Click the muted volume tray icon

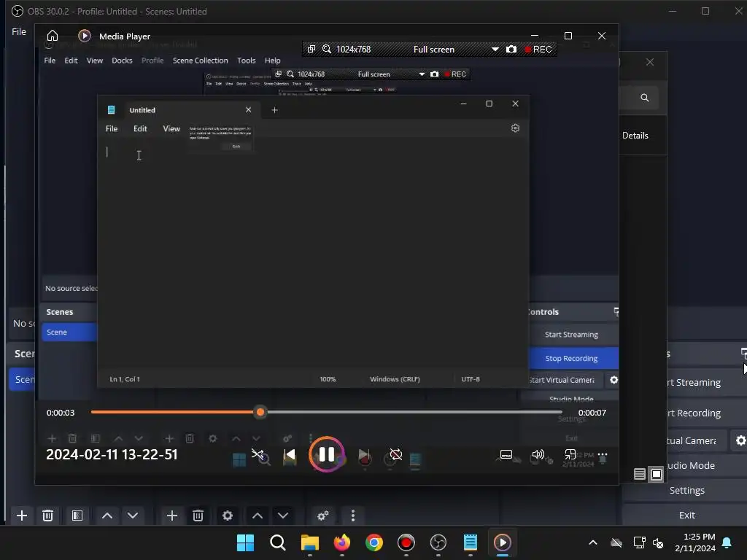click(658, 542)
